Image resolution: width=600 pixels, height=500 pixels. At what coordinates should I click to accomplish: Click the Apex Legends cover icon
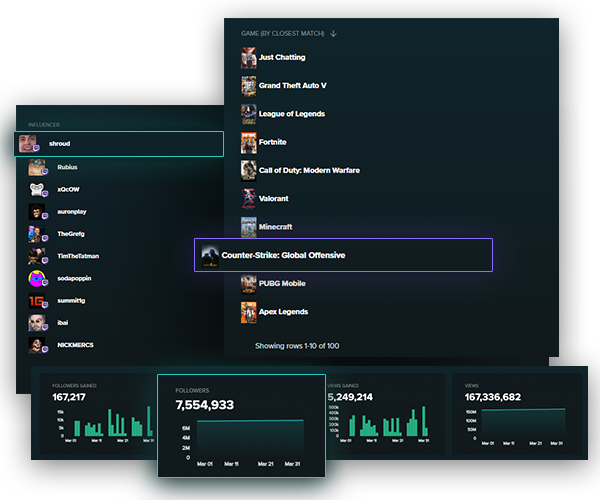point(249,312)
